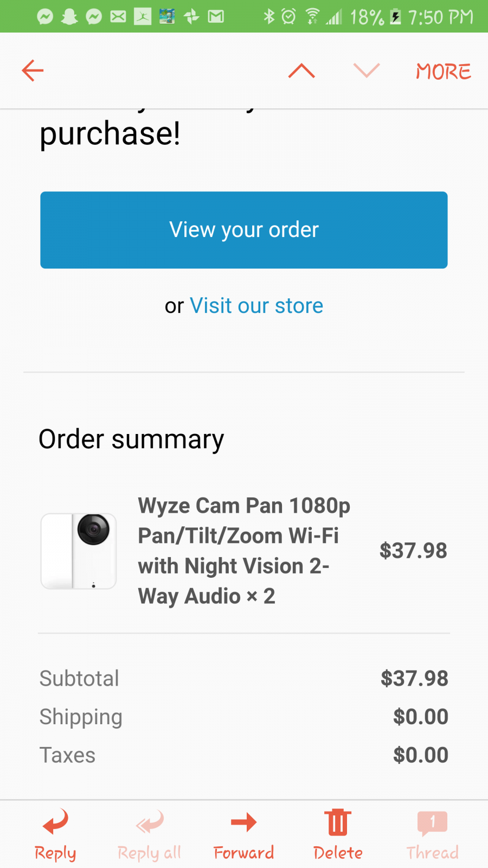Viewport: 488px width, 868px height.
Task: Tap the Reply arrow icon
Action: [55, 822]
